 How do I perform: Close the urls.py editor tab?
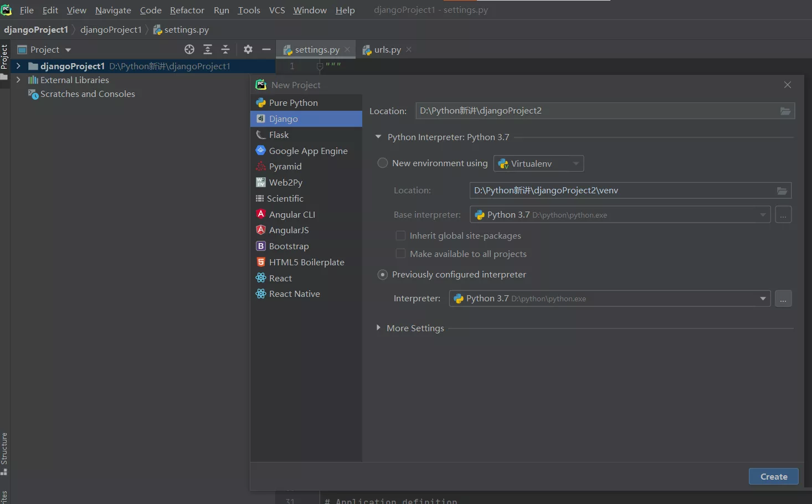coord(409,49)
